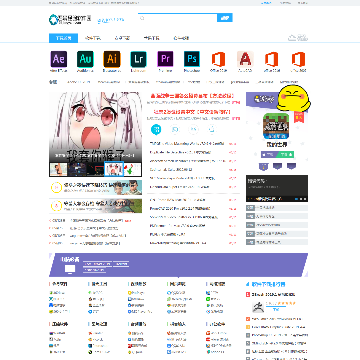Click the magnifier icon in the search box
Viewport: 360px width, 360px height.
142,18
